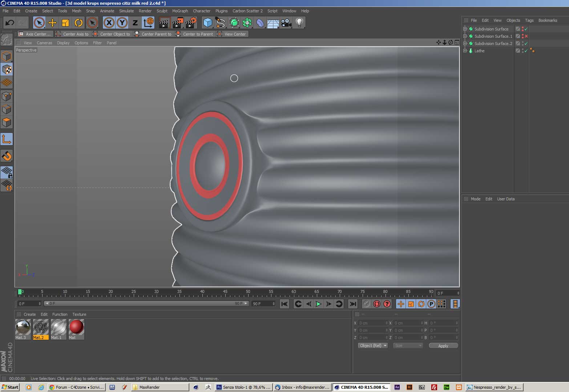Viewport: 569px width, 392px height.
Task: Render to Picture Viewer
Action: pyautogui.click(x=178, y=23)
